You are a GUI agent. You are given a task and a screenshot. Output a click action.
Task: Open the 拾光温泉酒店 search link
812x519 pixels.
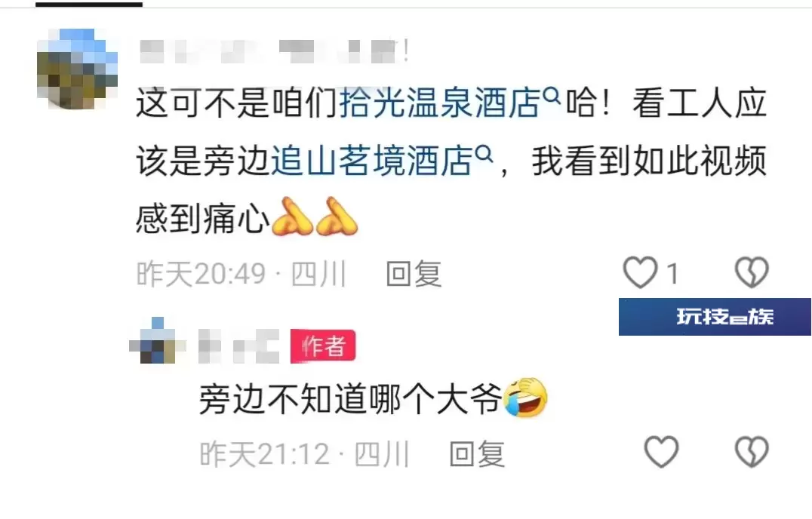click(x=440, y=103)
